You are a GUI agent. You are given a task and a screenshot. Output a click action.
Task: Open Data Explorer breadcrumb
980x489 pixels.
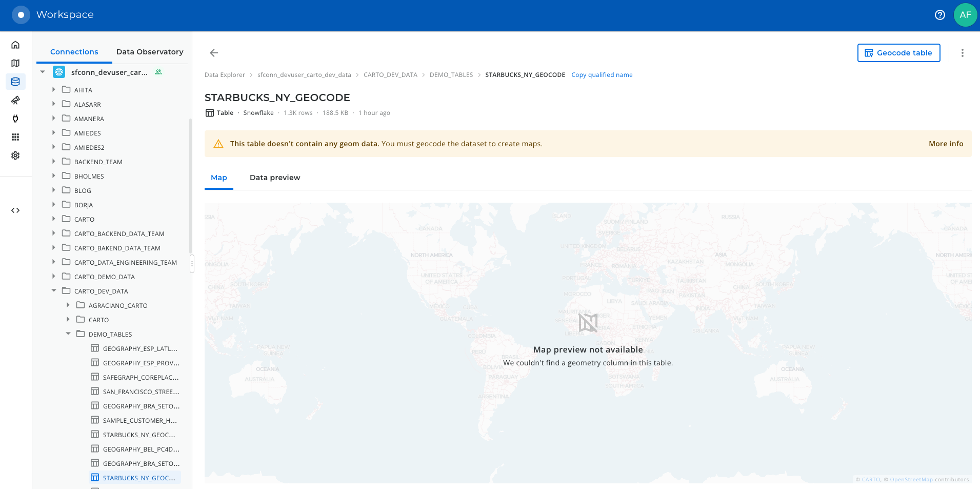point(225,75)
